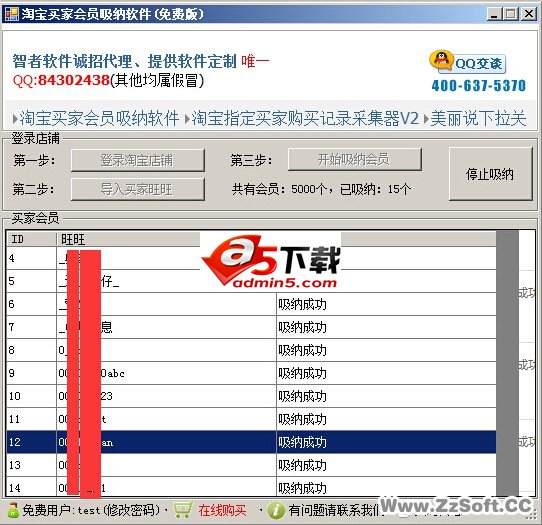Click 吸纳成功 status in row 13
Screen dimensions: 542x525
click(x=302, y=465)
